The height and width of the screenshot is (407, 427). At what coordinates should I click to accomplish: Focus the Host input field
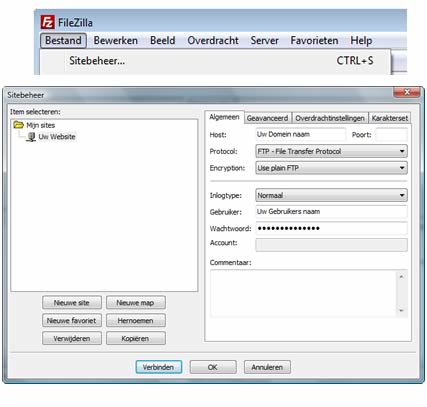(300, 134)
